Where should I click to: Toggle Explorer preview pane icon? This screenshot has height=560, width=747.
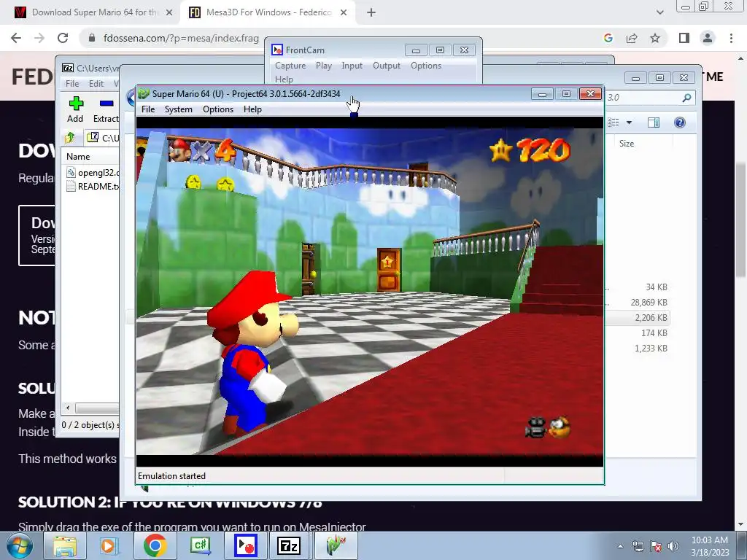[x=654, y=122]
